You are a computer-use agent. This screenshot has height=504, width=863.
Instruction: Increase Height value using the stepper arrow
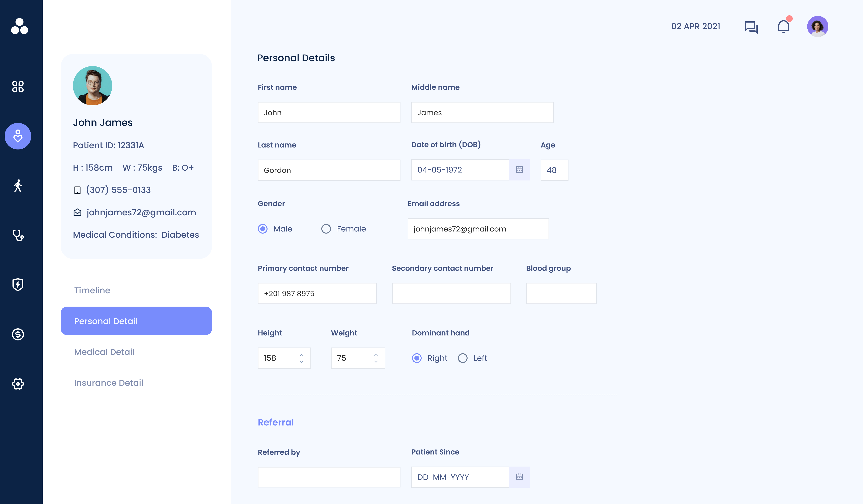pos(301,355)
